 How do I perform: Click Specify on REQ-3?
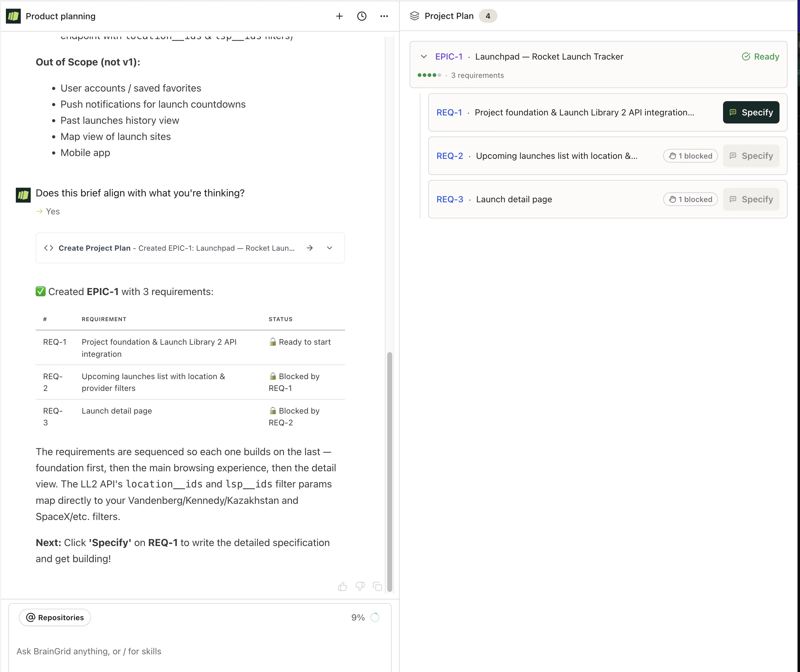(x=751, y=199)
